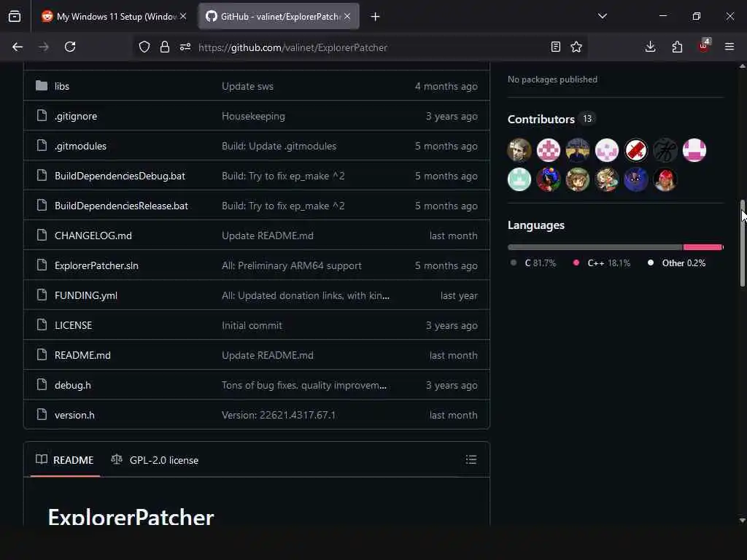
Task: Click the last contributor avatar with red hair
Action: coord(665,179)
